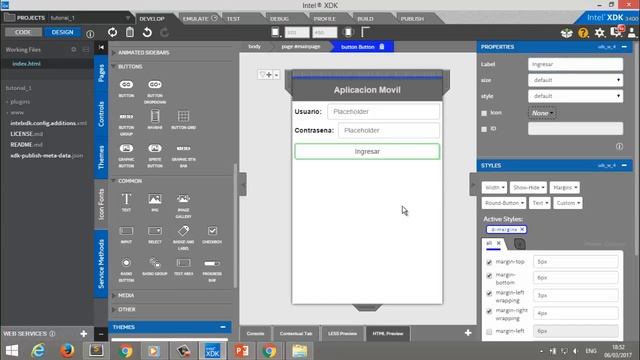
Task: Select the Button Grid widget
Action: [183, 120]
